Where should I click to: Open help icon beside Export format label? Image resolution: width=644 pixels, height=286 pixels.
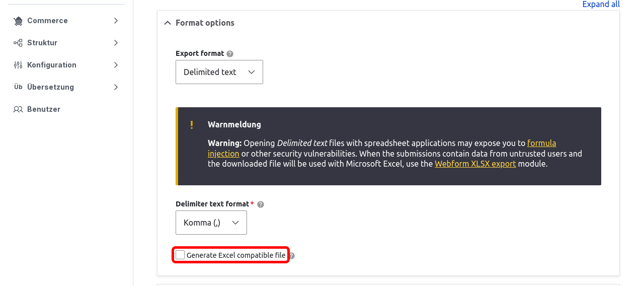[x=230, y=54]
